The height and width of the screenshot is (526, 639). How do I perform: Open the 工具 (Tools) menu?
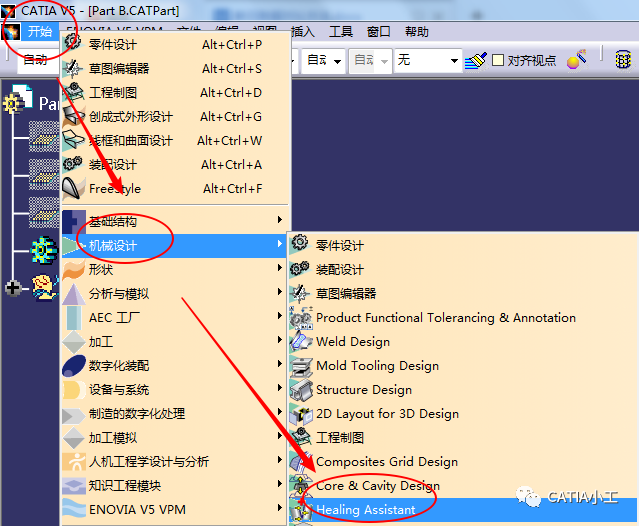tap(341, 31)
